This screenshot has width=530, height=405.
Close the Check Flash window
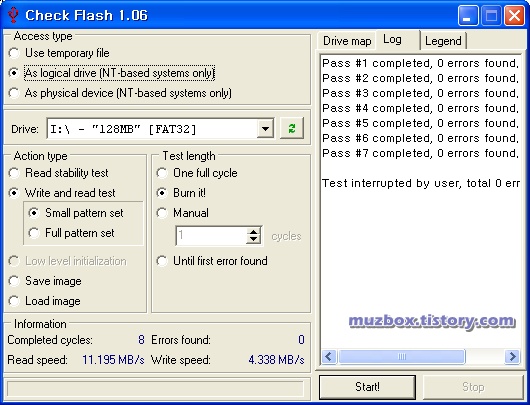514,16
